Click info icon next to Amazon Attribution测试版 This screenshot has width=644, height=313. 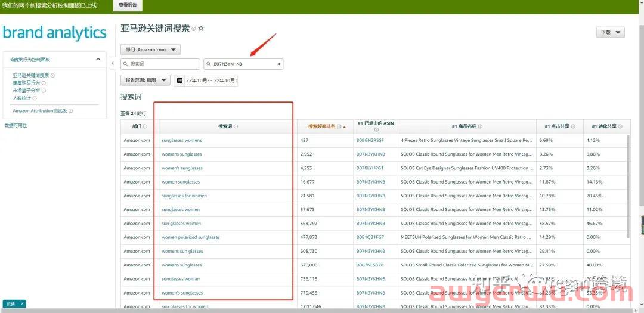(x=70, y=111)
